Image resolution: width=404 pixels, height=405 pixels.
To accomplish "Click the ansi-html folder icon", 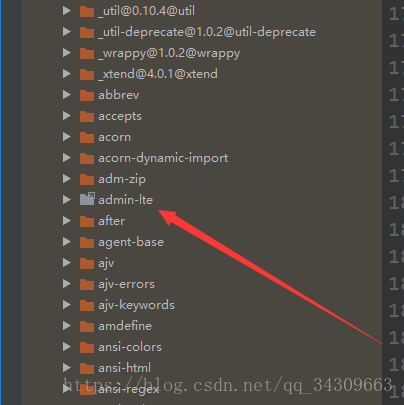I will pos(87,368).
